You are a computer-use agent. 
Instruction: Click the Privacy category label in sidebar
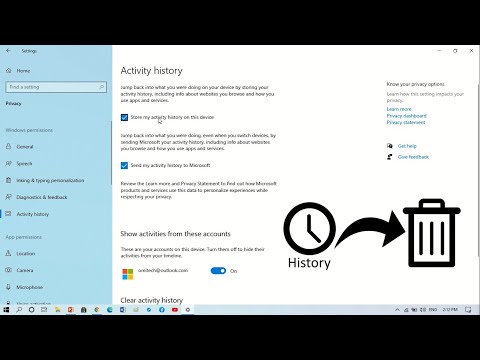pyautogui.click(x=13, y=103)
